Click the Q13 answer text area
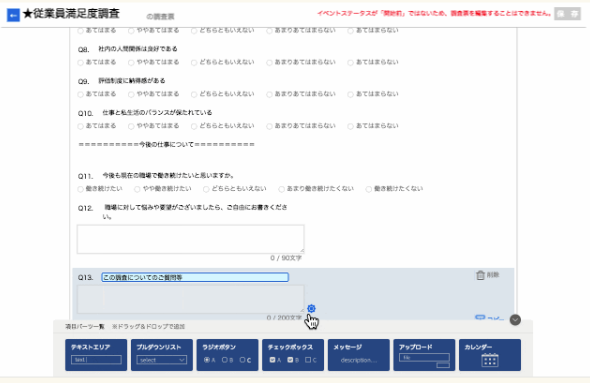Image resolution: width=590 pixels, height=383 pixels. (190, 299)
